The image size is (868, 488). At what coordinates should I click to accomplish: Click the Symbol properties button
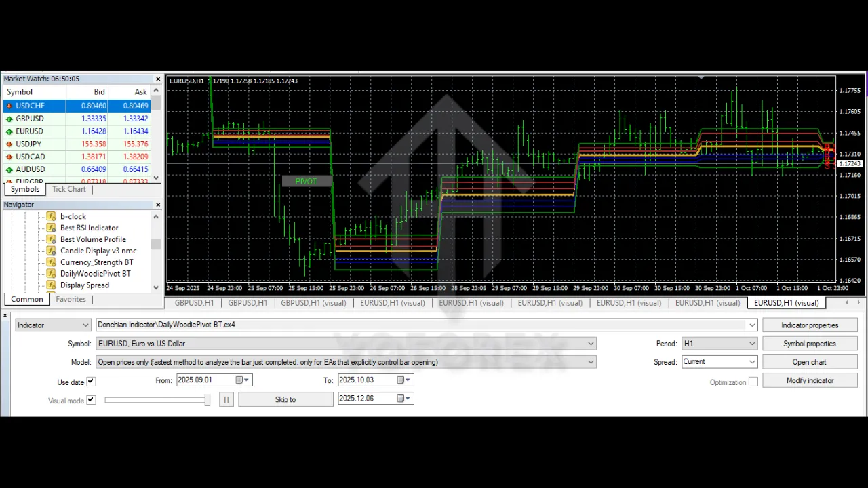pos(810,344)
